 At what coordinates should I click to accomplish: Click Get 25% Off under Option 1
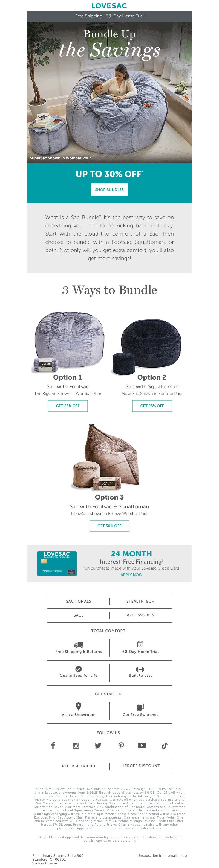pyautogui.click(x=68, y=406)
